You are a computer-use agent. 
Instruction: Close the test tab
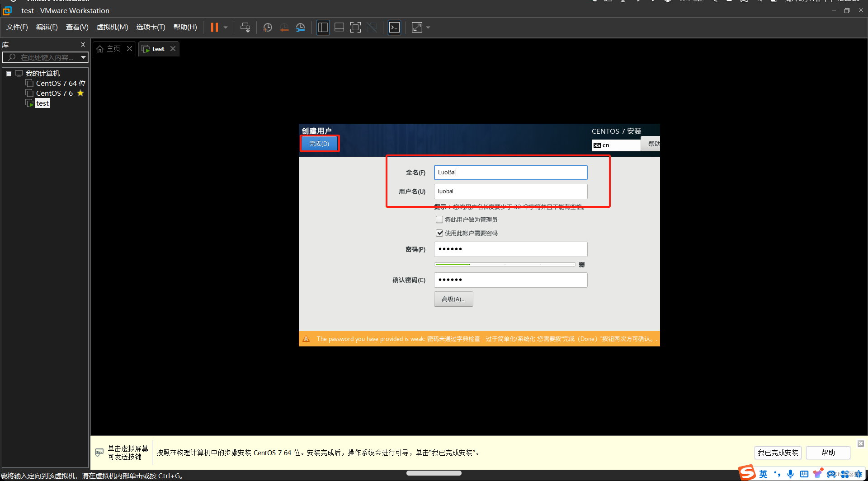pyautogui.click(x=173, y=49)
